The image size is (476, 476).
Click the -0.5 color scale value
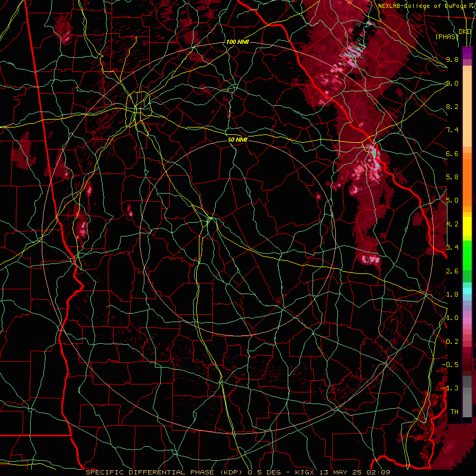click(x=450, y=365)
